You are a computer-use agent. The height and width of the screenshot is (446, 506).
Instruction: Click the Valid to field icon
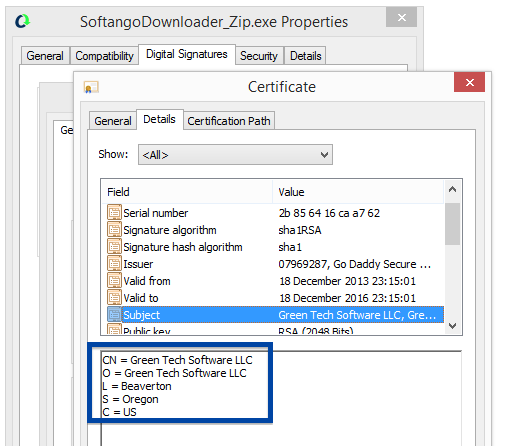pyautogui.click(x=114, y=298)
